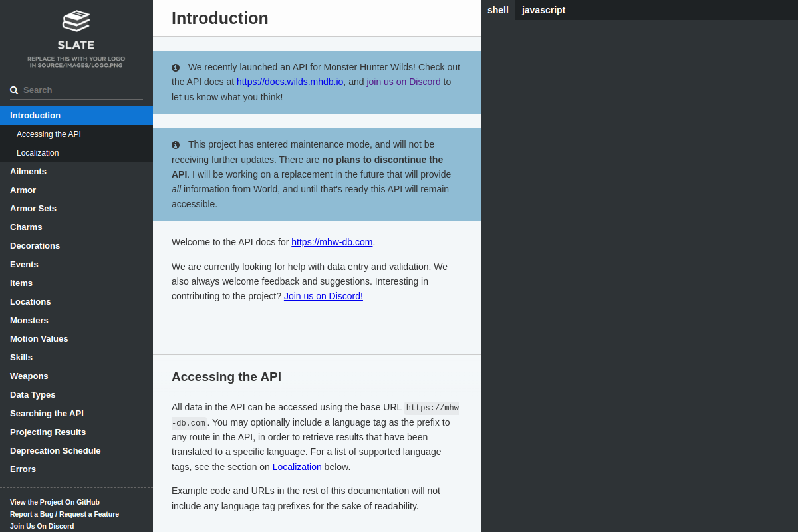798x532 pixels.
Task: Navigate to Skills section
Action: point(76,358)
